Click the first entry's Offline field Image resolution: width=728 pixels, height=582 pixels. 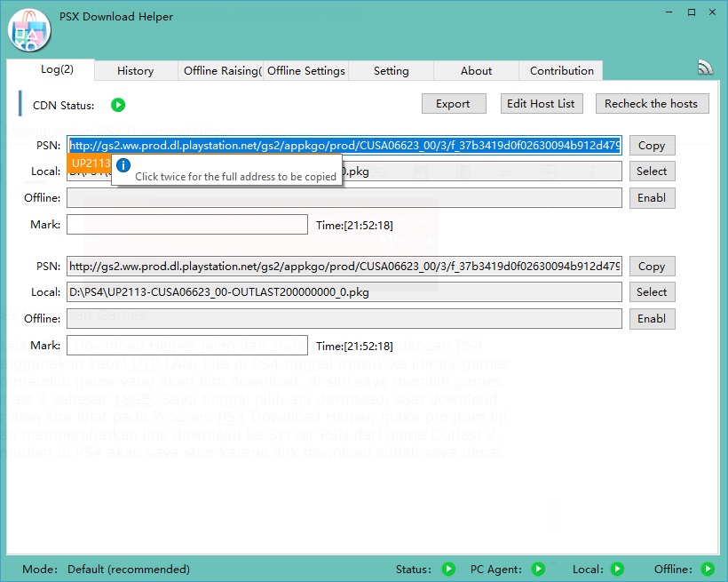(344, 198)
